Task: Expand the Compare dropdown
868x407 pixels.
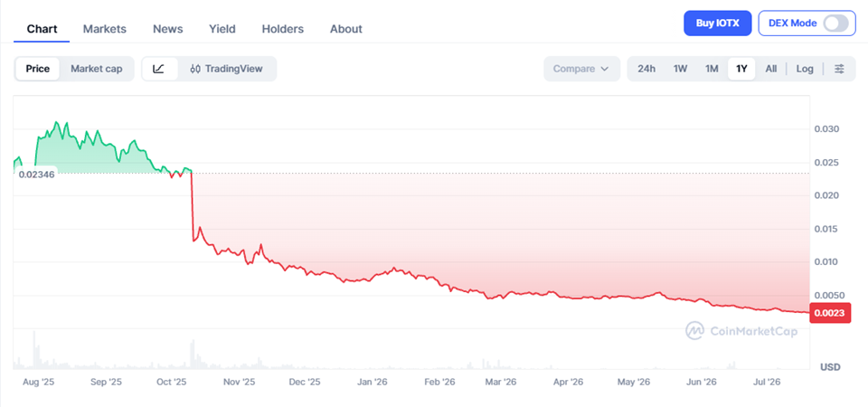Action: coord(581,69)
